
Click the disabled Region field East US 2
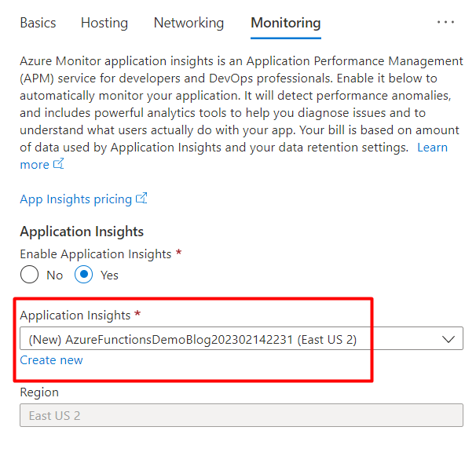point(241,415)
